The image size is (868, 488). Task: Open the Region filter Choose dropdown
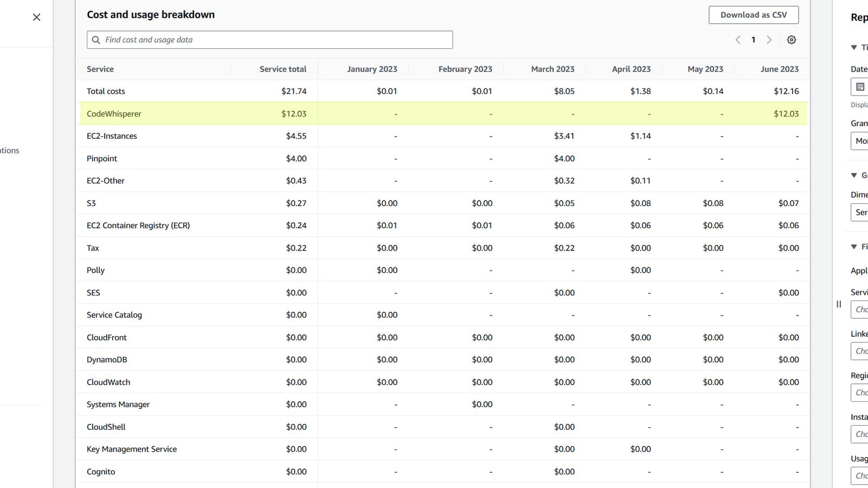pyautogui.click(x=860, y=392)
